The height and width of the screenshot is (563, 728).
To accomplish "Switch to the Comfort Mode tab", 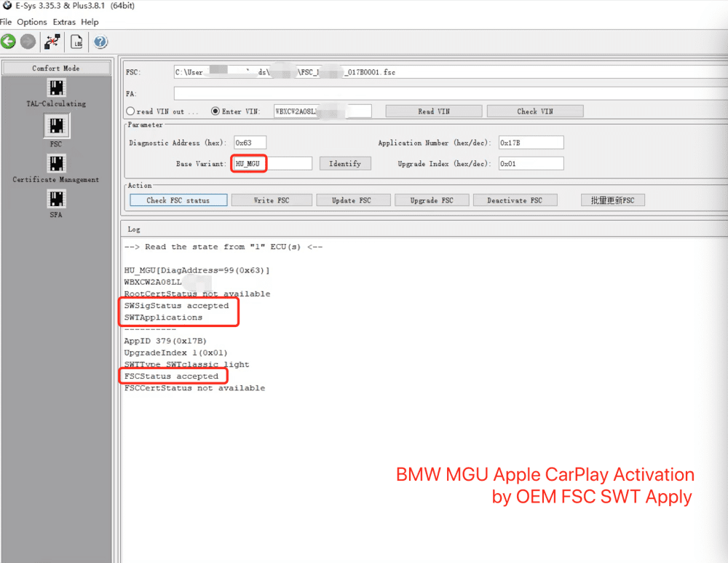I will (56, 68).
